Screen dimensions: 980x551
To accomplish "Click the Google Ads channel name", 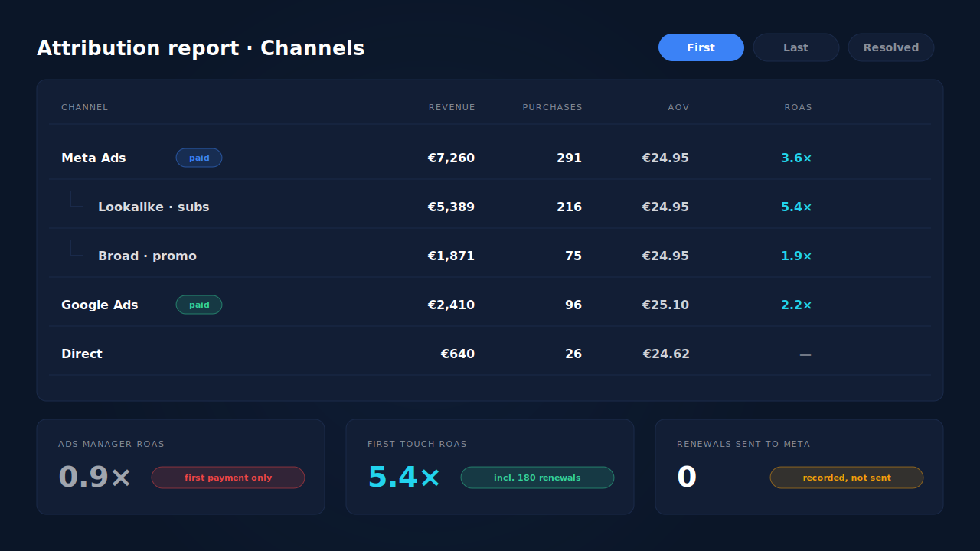I will (100, 305).
